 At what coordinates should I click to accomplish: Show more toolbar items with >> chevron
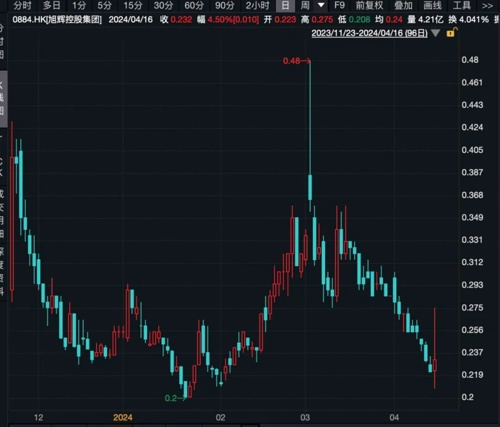pos(487,6)
